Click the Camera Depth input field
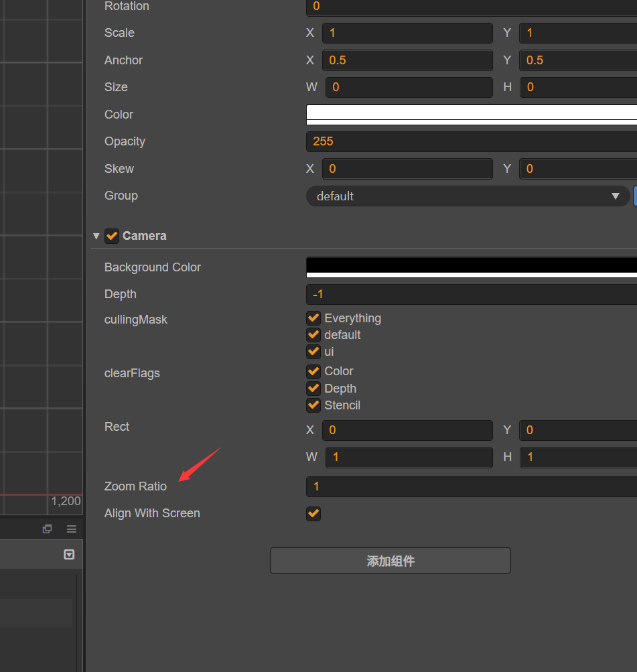This screenshot has height=672, width=637. click(472, 294)
